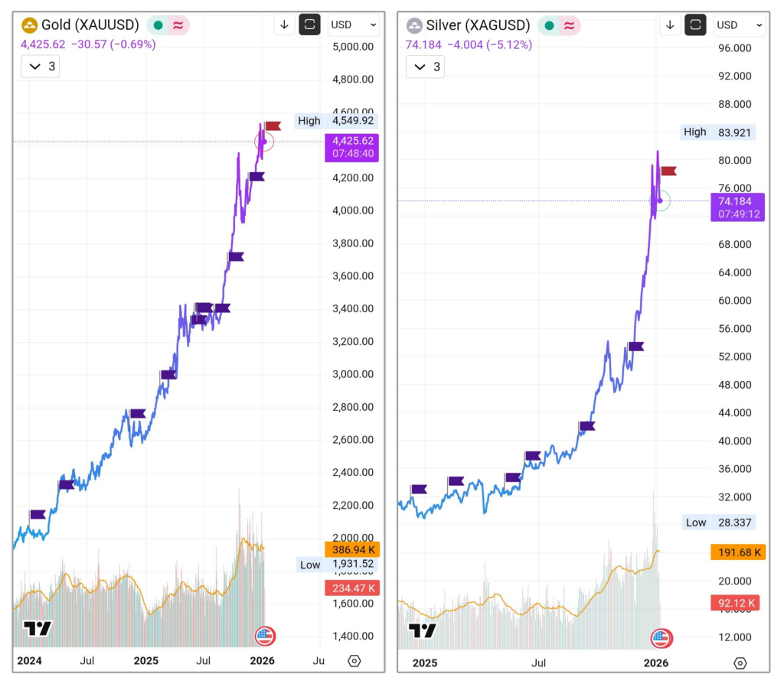This screenshot has width=784, height=684.
Task: Open chart settings hexagon on Gold chart
Action: pos(354,660)
